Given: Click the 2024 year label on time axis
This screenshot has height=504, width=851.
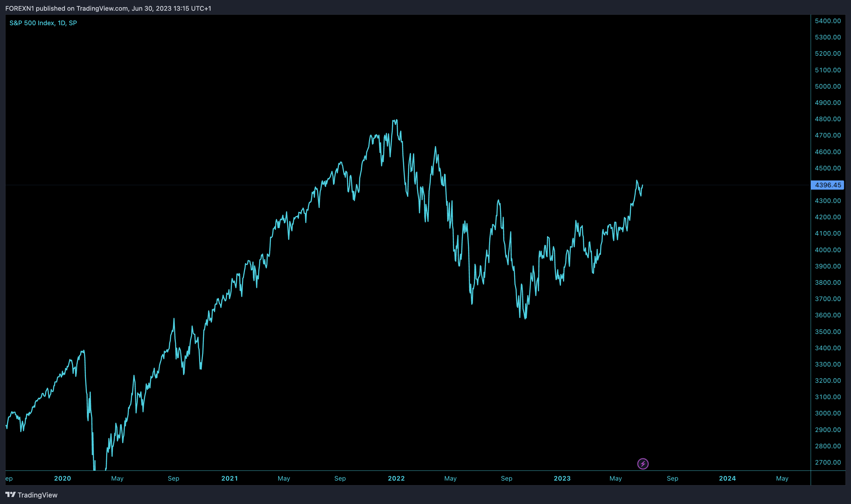Looking at the screenshot, I should click(x=727, y=478).
